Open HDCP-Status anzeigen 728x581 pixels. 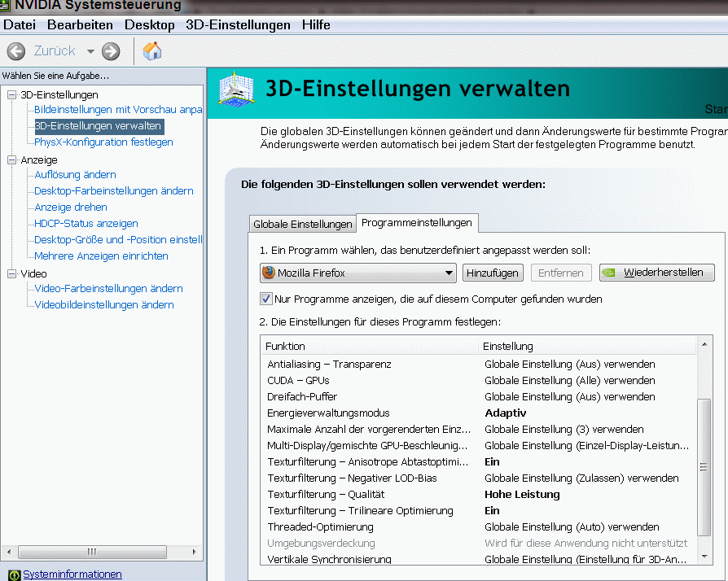[86, 223]
